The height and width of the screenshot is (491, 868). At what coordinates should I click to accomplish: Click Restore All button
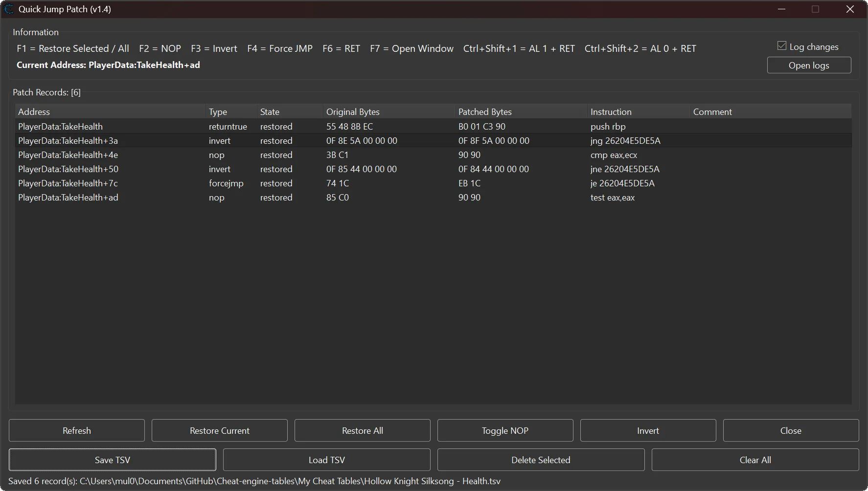pos(363,431)
